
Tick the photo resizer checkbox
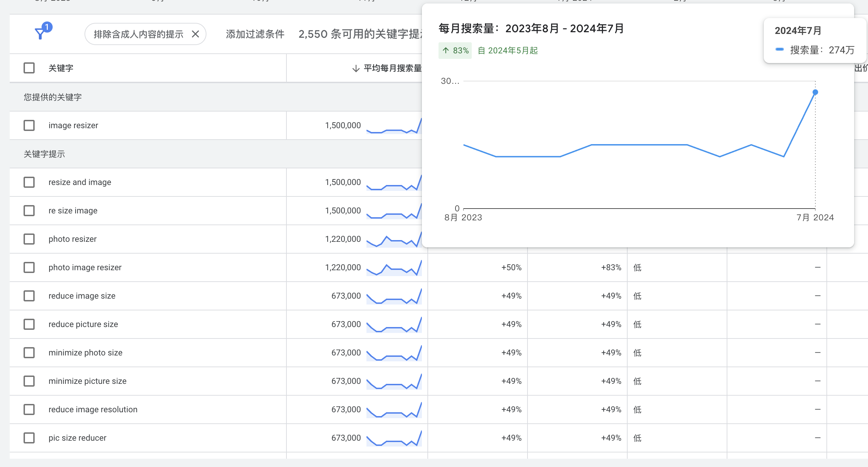[x=29, y=239]
